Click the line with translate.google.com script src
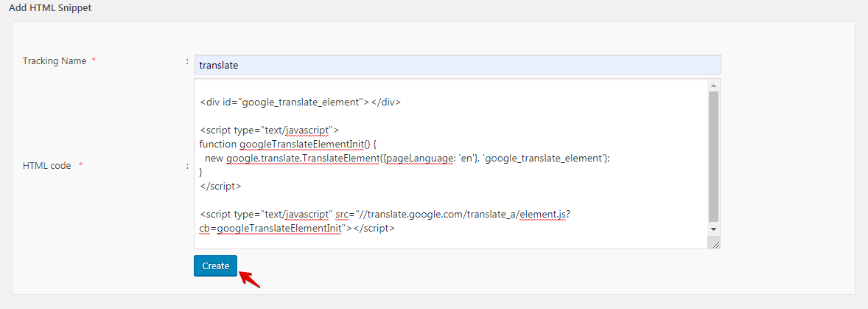 coord(385,215)
